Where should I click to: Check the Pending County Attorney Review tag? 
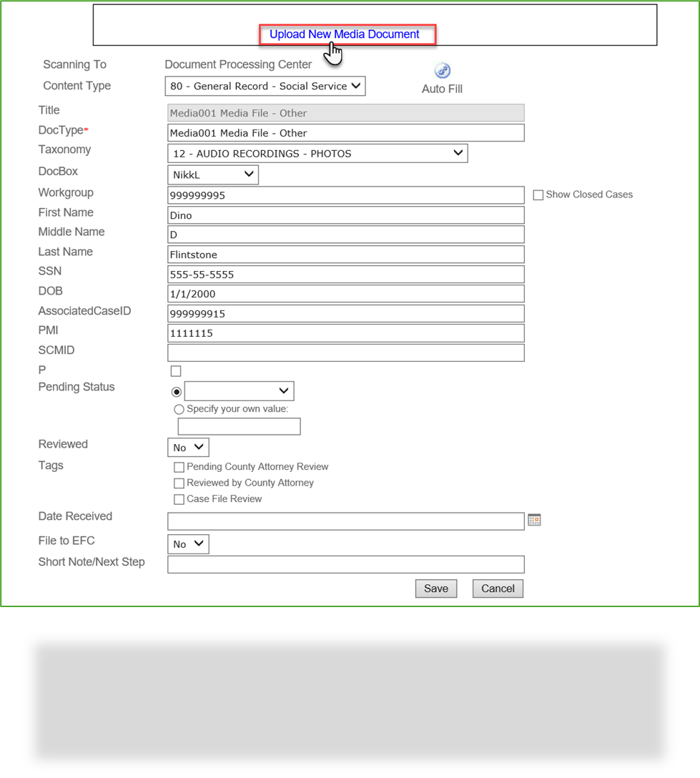(x=179, y=467)
